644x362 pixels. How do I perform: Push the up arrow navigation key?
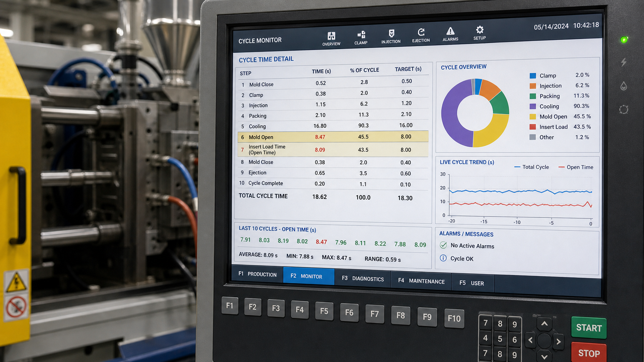tap(544, 324)
